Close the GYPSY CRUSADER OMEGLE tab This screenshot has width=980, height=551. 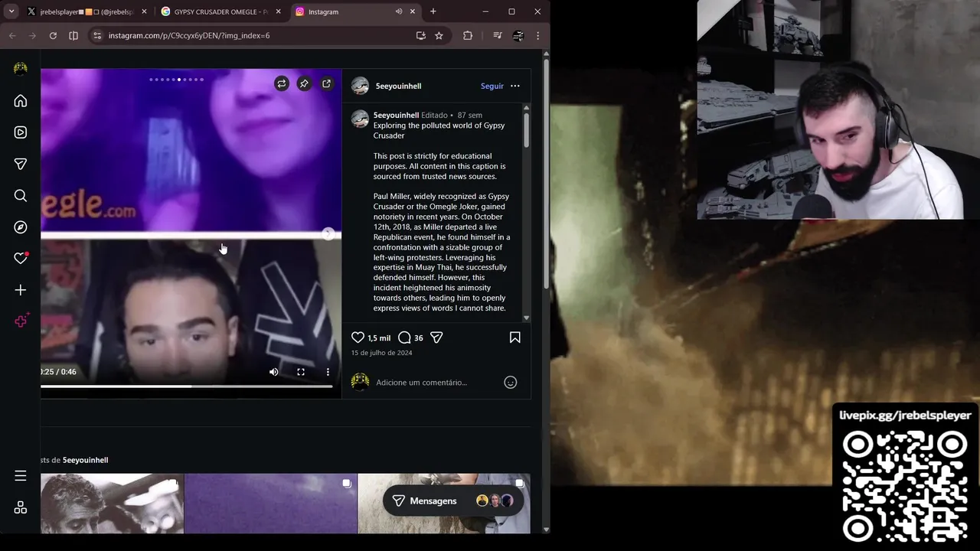click(x=278, y=11)
